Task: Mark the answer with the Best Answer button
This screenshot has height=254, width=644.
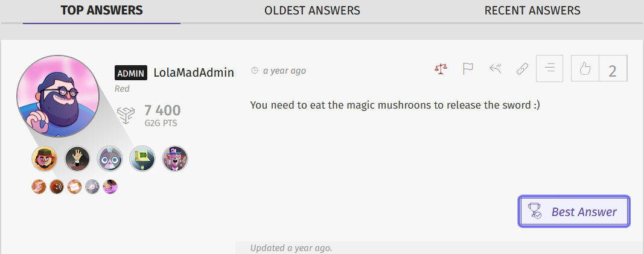Action: [x=574, y=211]
